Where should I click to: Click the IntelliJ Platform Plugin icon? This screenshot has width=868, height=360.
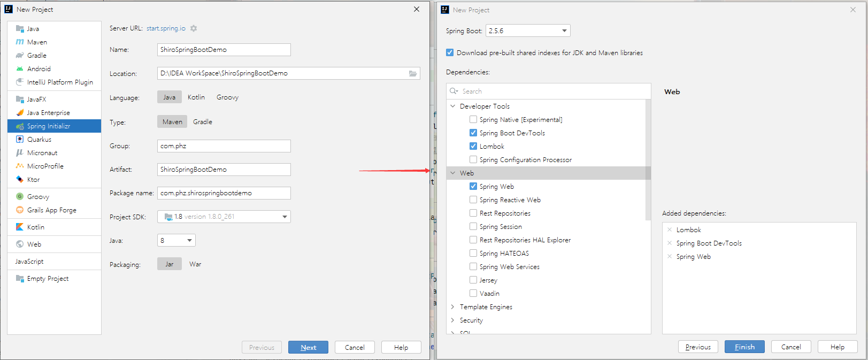coord(20,82)
